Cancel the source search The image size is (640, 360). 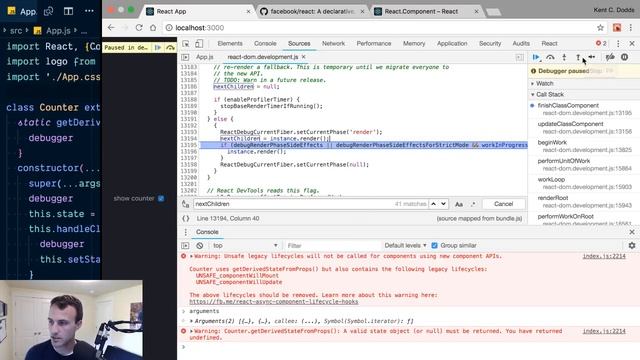pos(503,204)
